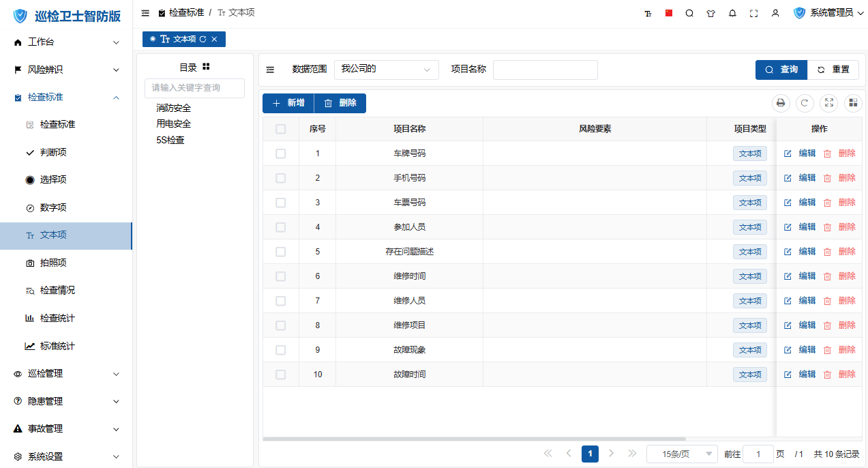
Task: Expand the 事故管理 sidebar menu
Action: (66, 429)
